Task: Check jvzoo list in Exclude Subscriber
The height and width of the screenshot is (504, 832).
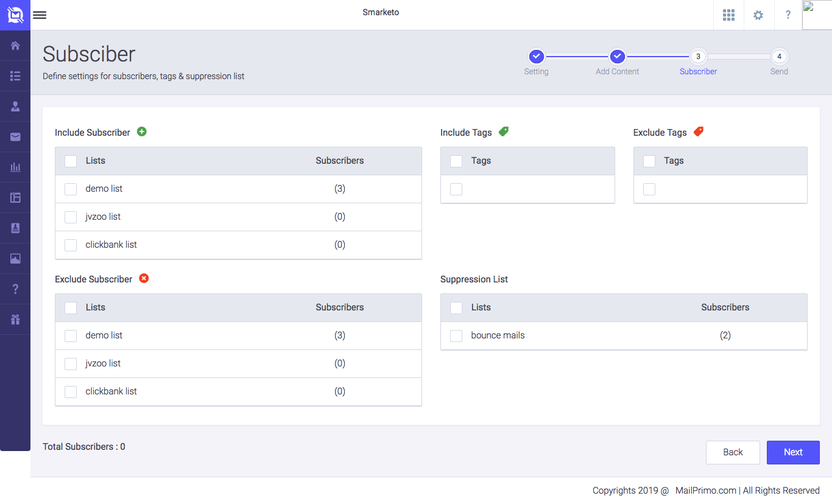Action: (71, 364)
